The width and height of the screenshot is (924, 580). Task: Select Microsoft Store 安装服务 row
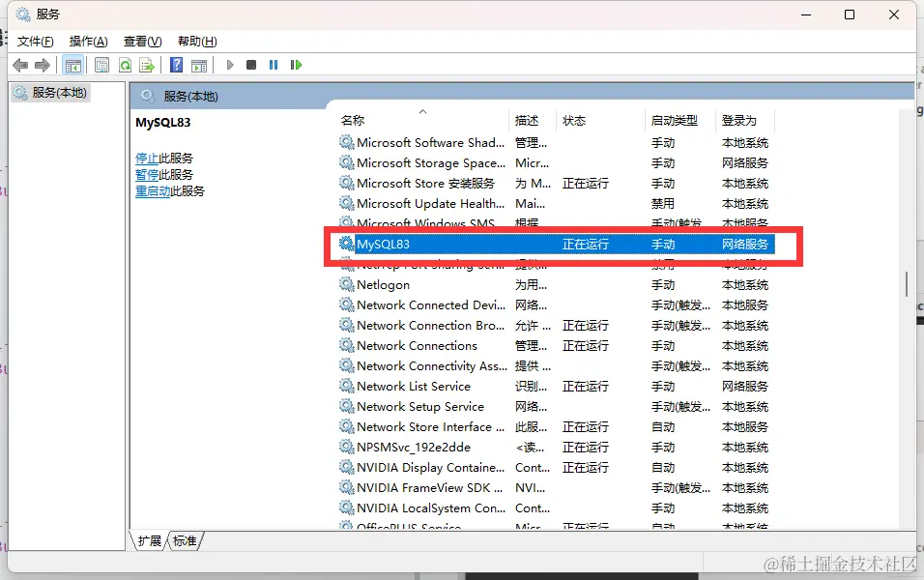[557, 184]
